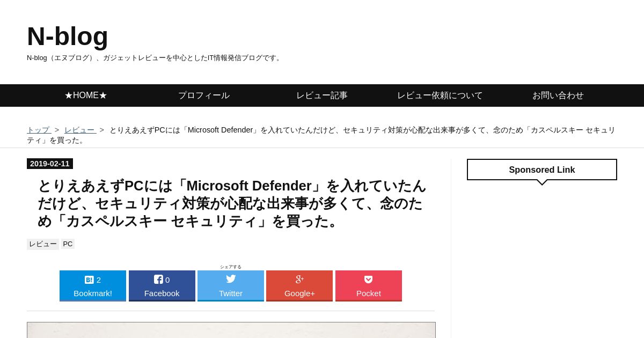The width and height of the screenshot is (644, 338).
Task: Go to レビュー記事 in the navigation bar
Action: [322, 95]
